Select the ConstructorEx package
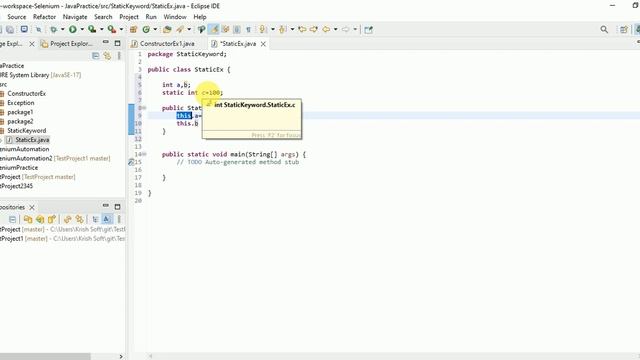The width and height of the screenshot is (640, 360). 27,93
